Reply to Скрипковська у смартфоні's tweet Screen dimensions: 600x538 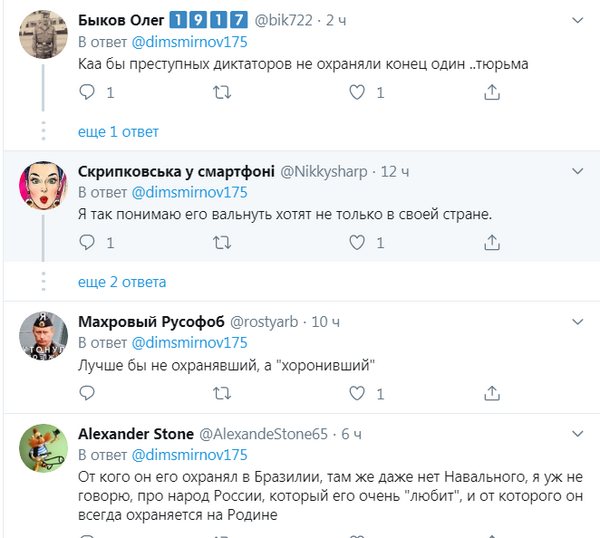[x=87, y=242]
